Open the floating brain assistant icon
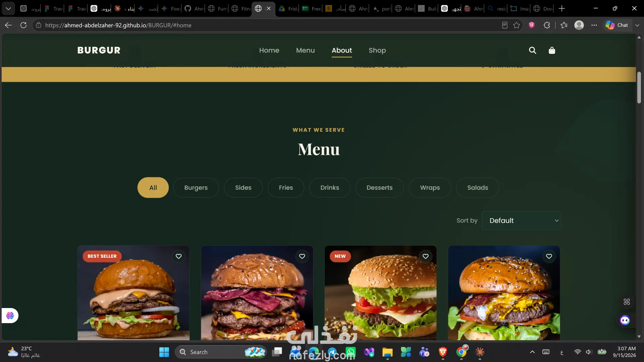 tap(10, 316)
